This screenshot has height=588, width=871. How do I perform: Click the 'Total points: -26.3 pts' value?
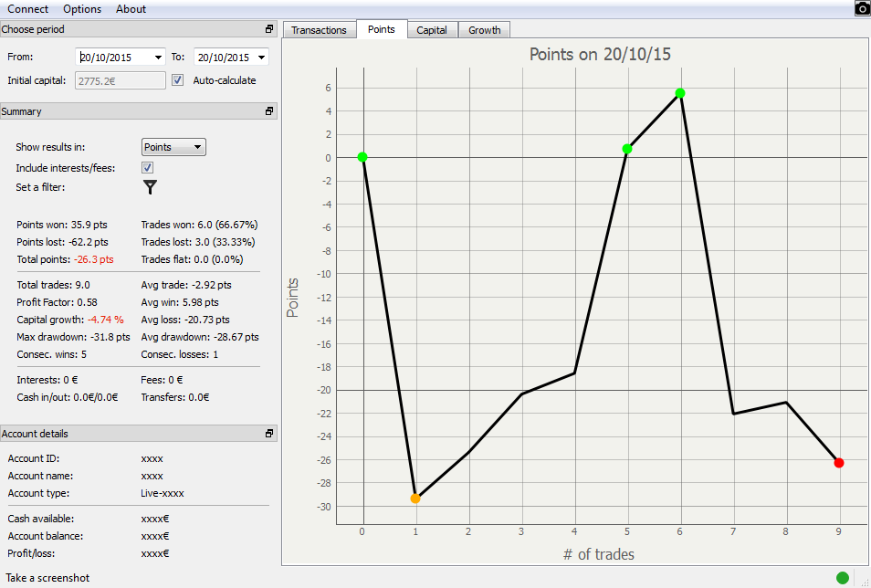pos(65,259)
